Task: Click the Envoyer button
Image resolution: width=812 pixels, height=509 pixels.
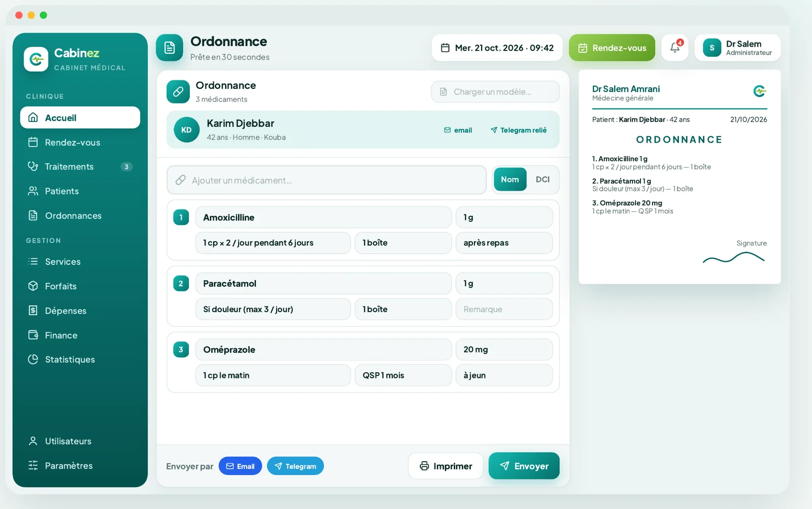Action: 524,466
